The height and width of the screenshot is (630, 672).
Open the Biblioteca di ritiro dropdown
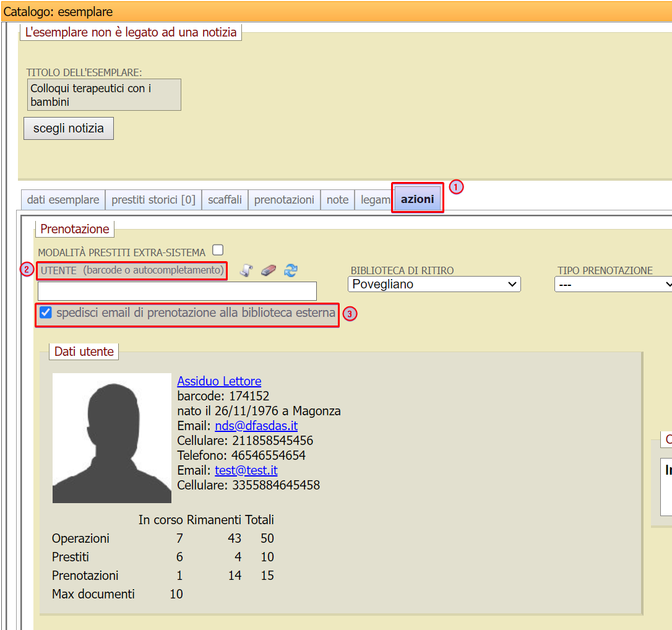pos(434,284)
